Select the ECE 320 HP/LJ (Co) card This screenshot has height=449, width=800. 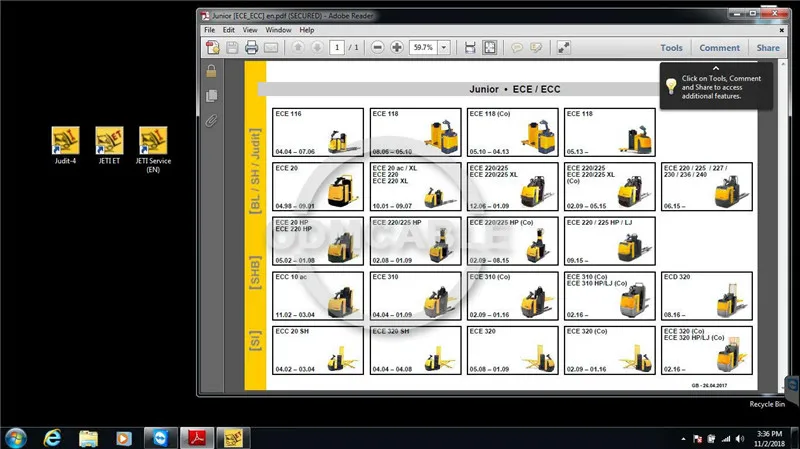click(x=707, y=351)
